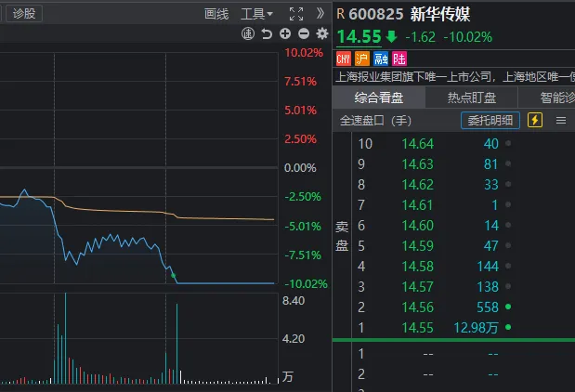
Task: Click the stock code 600825 新华传媒
Action: 410,14
